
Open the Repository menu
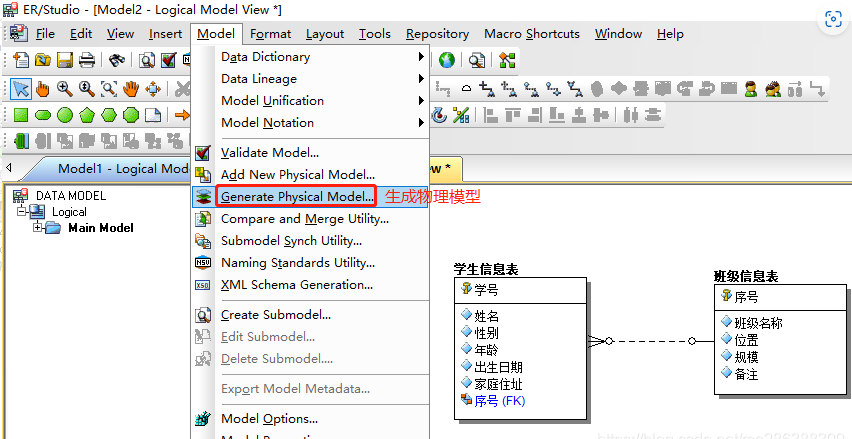[437, 34]
